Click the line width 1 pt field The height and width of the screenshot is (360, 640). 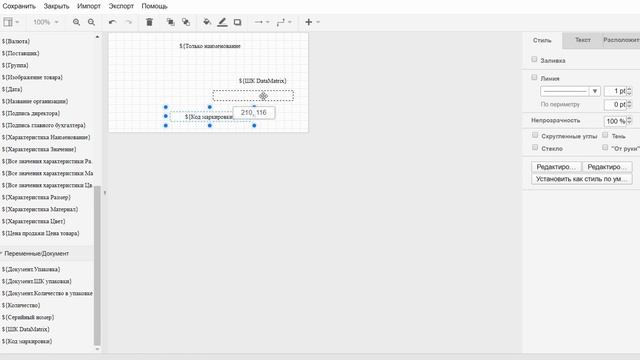click(615, 91)
